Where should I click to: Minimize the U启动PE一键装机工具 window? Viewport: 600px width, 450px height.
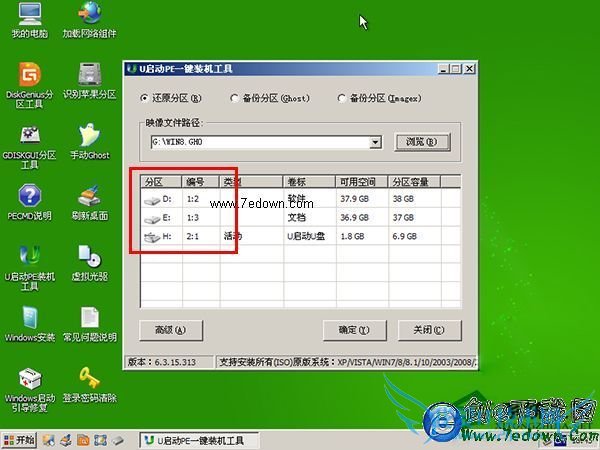(443, 69)
